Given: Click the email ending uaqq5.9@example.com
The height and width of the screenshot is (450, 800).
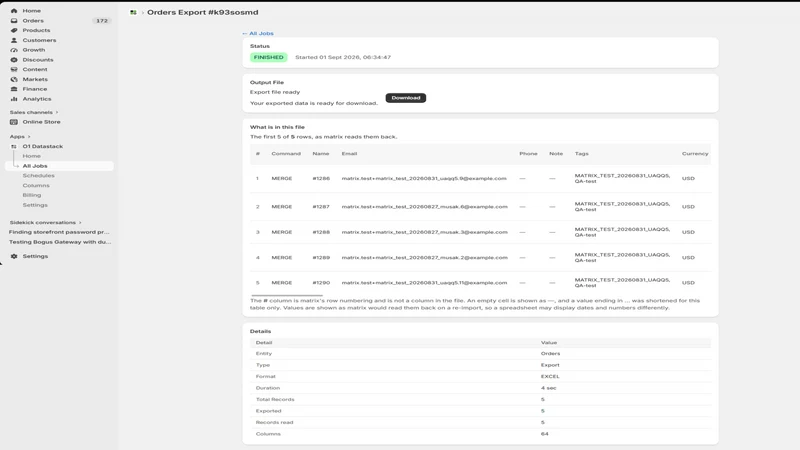Looking at the screenshot, I should click(424, 179).
